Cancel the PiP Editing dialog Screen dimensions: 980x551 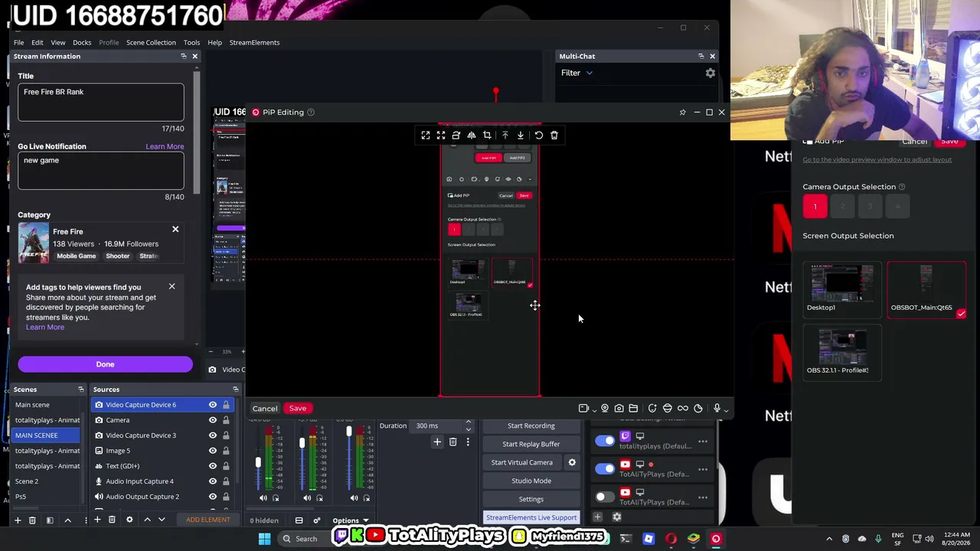click(265, 409)
